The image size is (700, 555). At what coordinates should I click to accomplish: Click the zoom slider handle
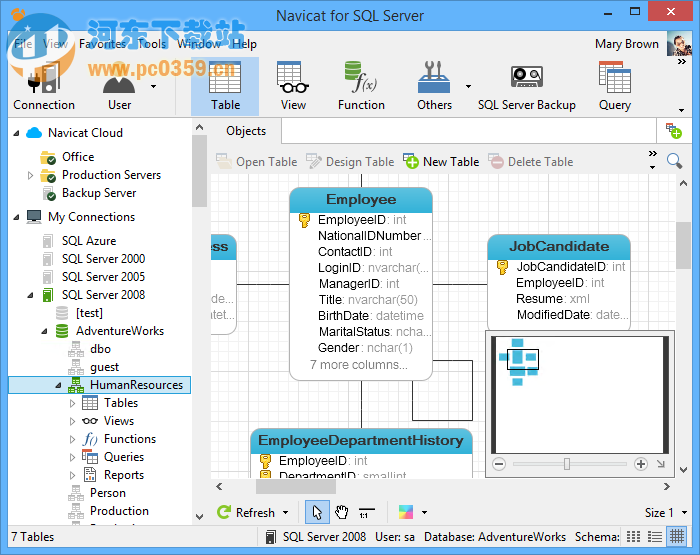click(x=567, y=464)
